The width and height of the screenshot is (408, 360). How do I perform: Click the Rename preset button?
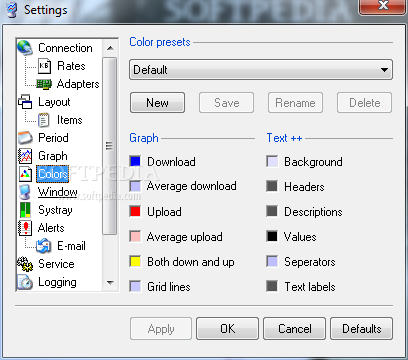[295, 103]
